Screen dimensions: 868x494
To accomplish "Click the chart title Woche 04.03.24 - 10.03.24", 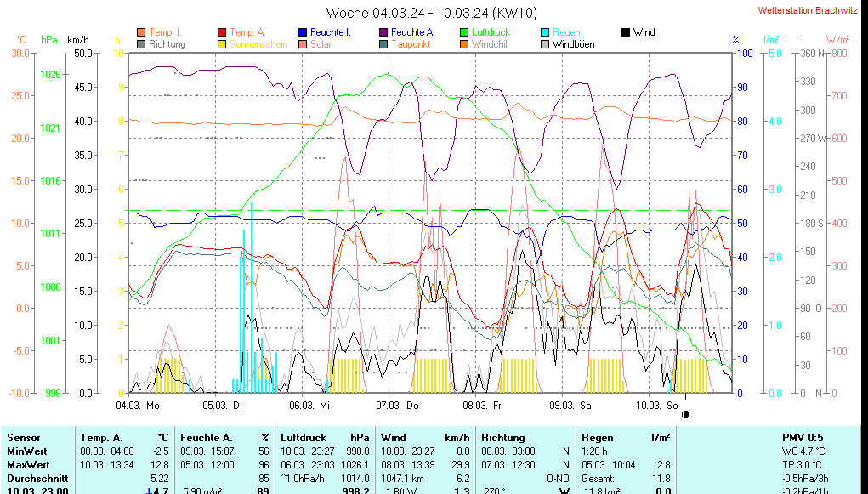I will [432, 13].
